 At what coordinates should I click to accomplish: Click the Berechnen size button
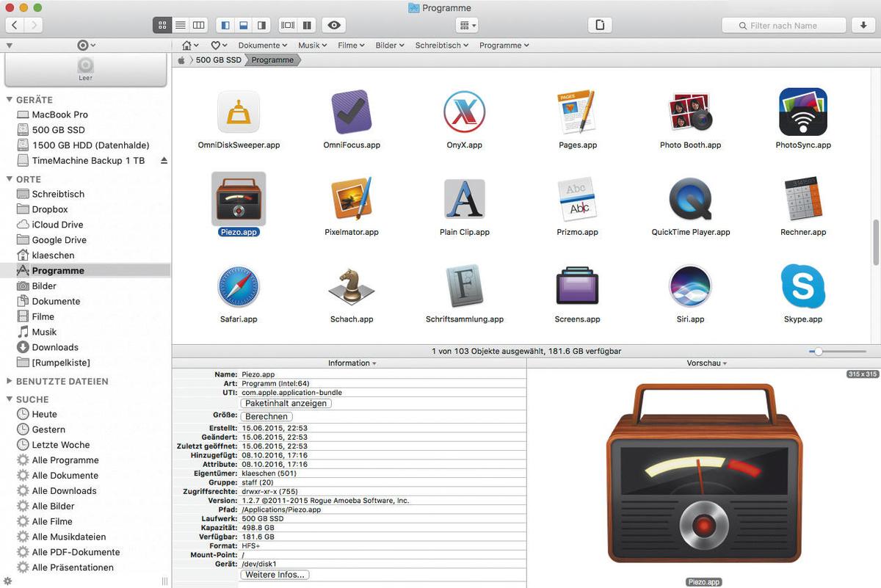point(267,416)
